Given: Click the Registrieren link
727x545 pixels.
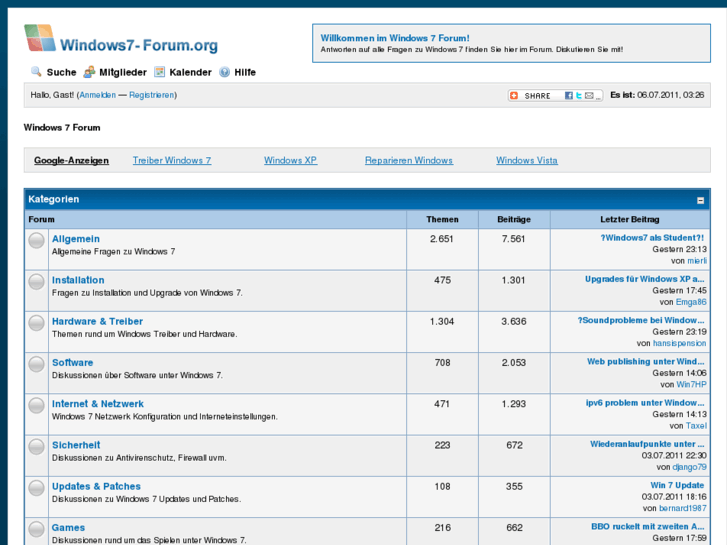Looking at the screenshot, I should pos(152,95).
